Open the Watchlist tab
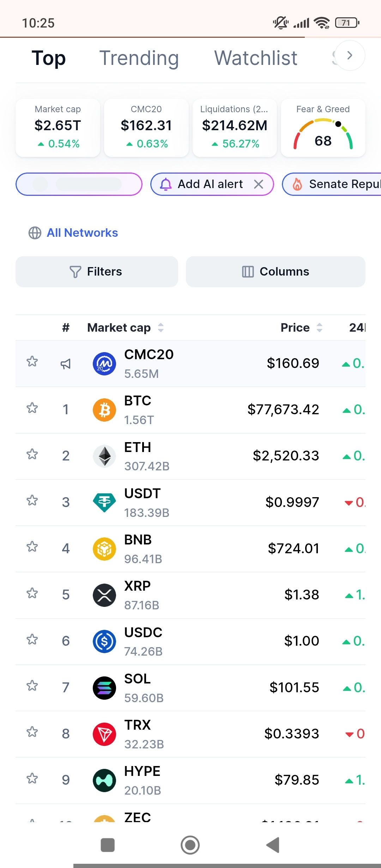381x868 pixels. coord(256,58)
